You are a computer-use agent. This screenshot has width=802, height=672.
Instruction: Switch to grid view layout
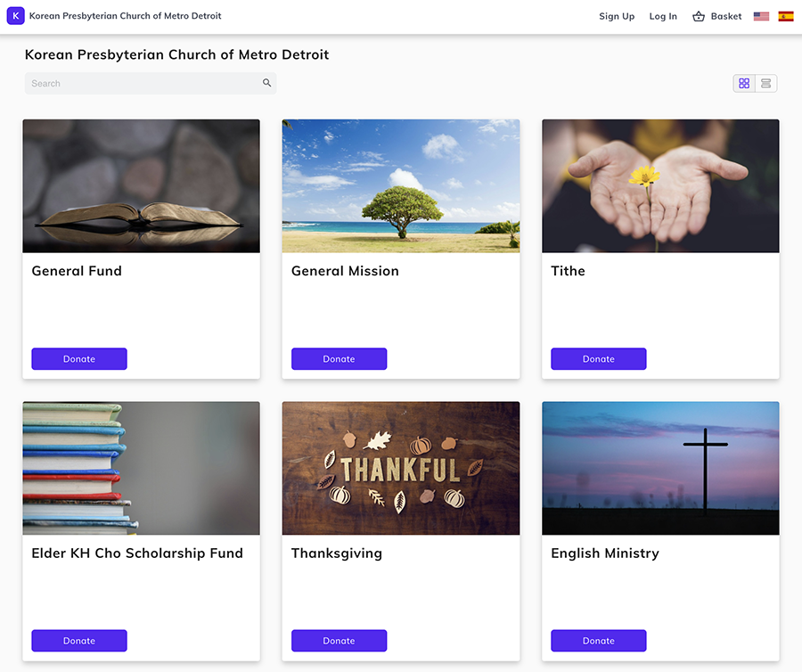pos(745,83)
